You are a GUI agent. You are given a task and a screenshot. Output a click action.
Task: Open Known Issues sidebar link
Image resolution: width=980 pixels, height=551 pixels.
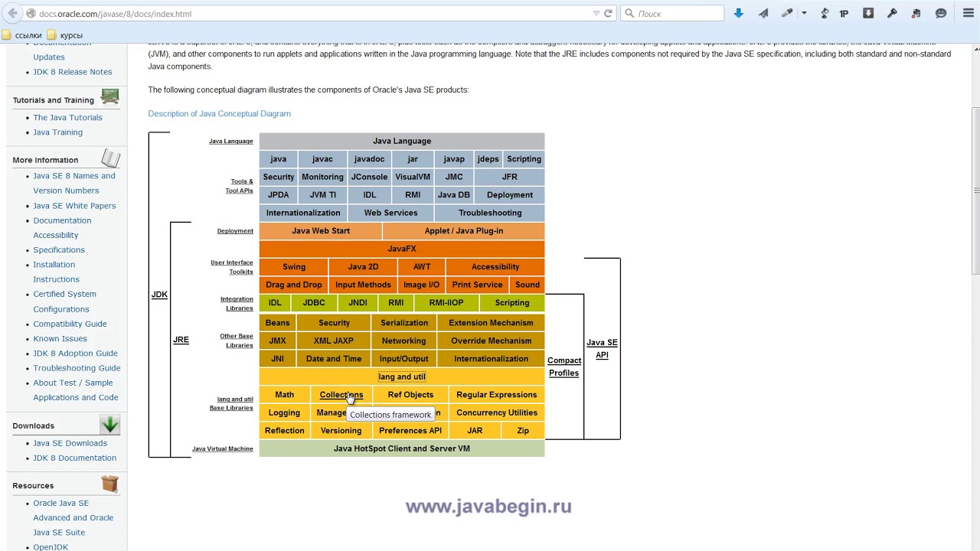click(x=60, y=339)
